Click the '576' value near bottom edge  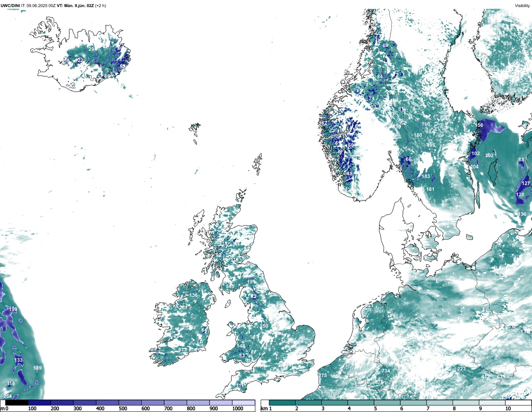[x=379, y=382]
